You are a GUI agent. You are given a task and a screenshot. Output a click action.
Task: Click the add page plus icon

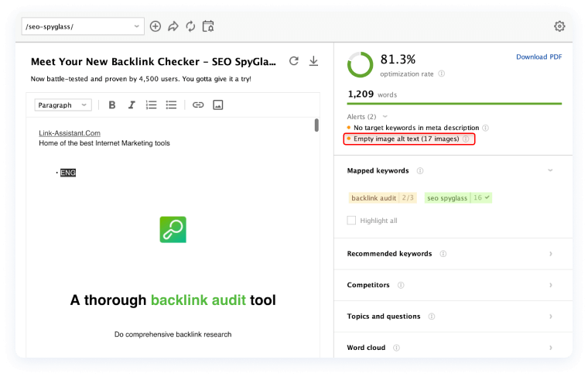click(156, 26)
